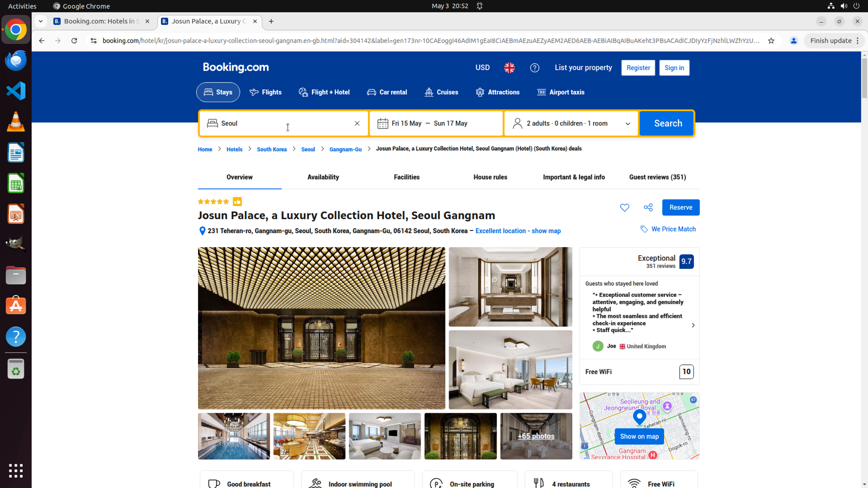Show the next guest review with the arrow
Viewport: 868px width, 488px height.
[693, 325]
